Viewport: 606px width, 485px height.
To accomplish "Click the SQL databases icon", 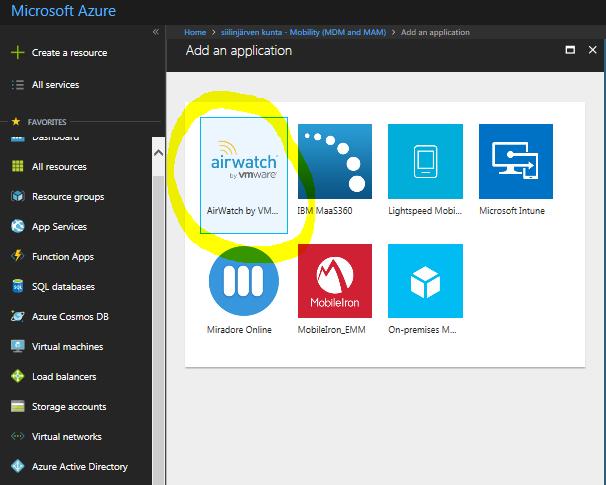I will pos(18,286).
